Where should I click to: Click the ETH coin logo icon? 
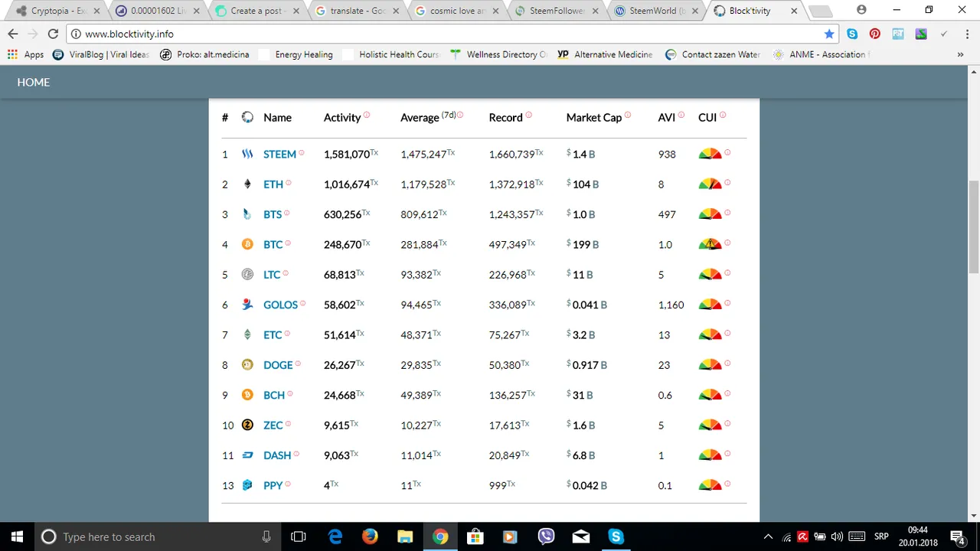point(247,184)
